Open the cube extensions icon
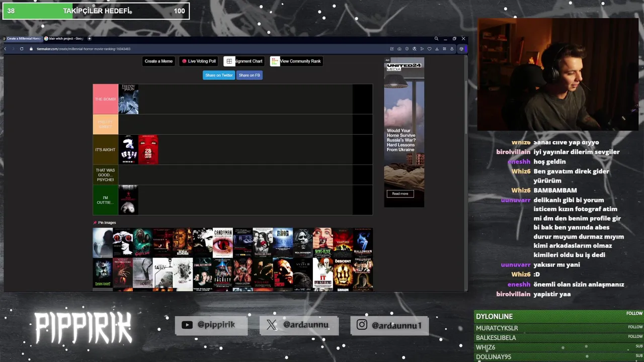This screenshot has height=362, width=644. pyautogui.click(x=461, y=49)
